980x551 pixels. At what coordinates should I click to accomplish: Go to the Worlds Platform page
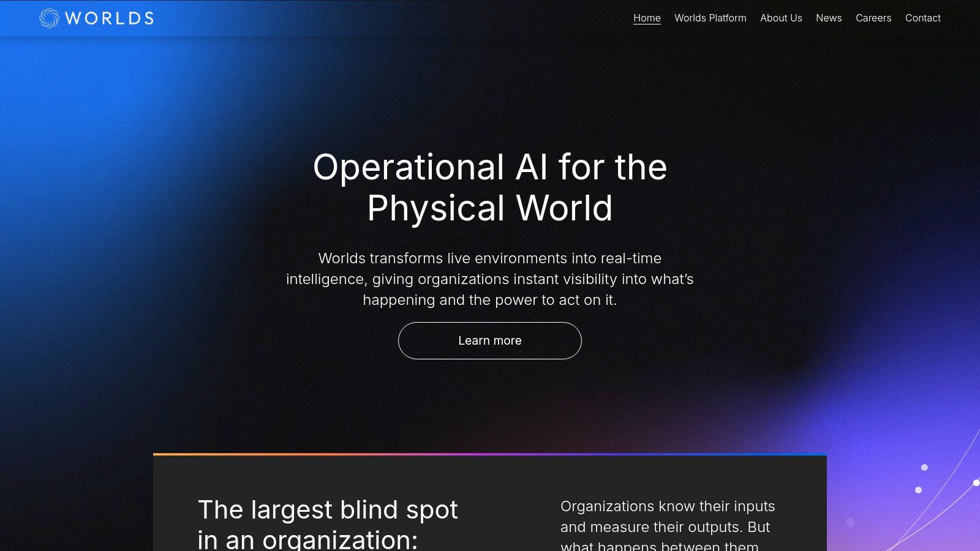pyautogui.click(x=710, y=18)
